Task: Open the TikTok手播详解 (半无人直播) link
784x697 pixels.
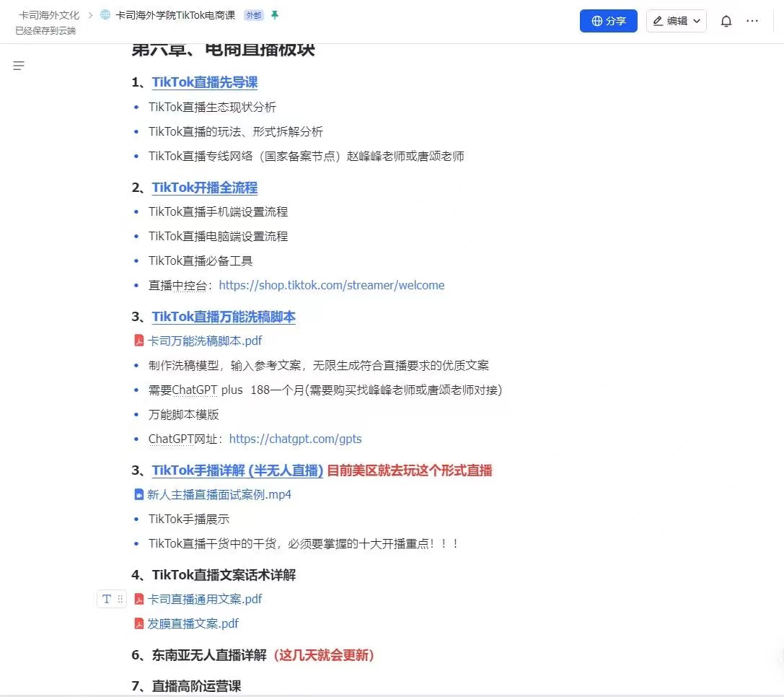Action: (237, 470)
